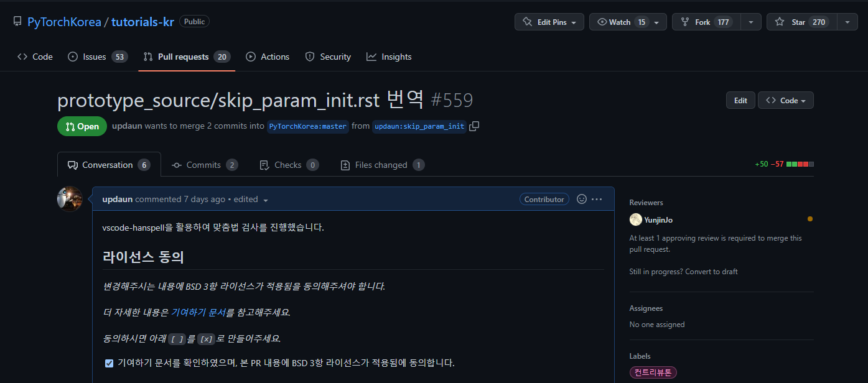868x383 pixels.
Task: Open the Files changed tab
Action: click(x=382, y=165)
